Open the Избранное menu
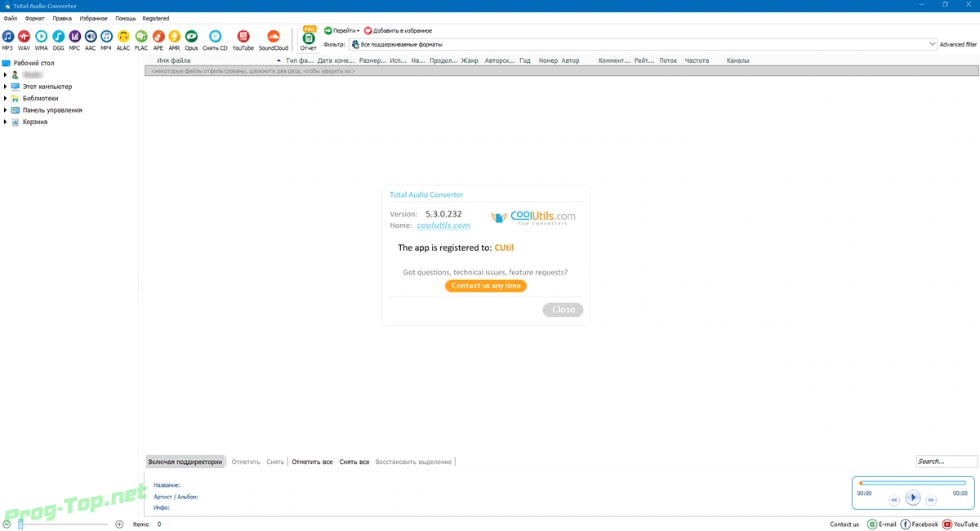980x531 pixels. 94,18
